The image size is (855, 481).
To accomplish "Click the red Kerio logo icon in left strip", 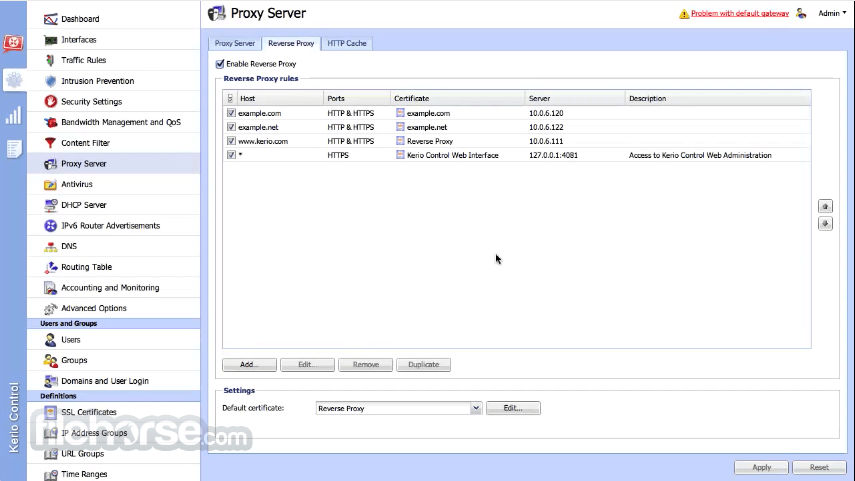I will pos(13,43).
